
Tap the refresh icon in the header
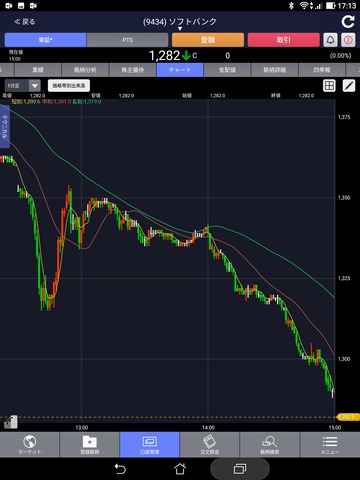tap(348, 22)
